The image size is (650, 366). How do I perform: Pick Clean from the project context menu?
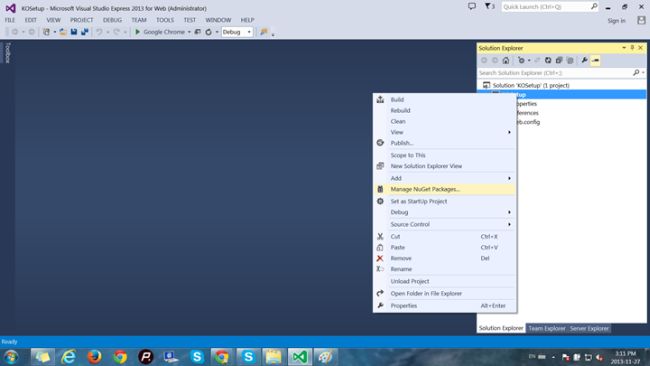tap(444, 121)
